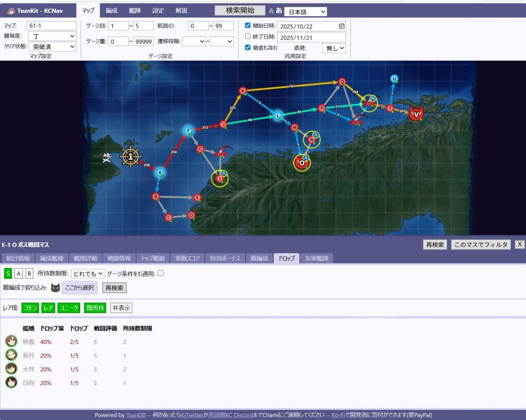
Task: Open the 難易度 difficulty dropdown
Action: (52, 36)
